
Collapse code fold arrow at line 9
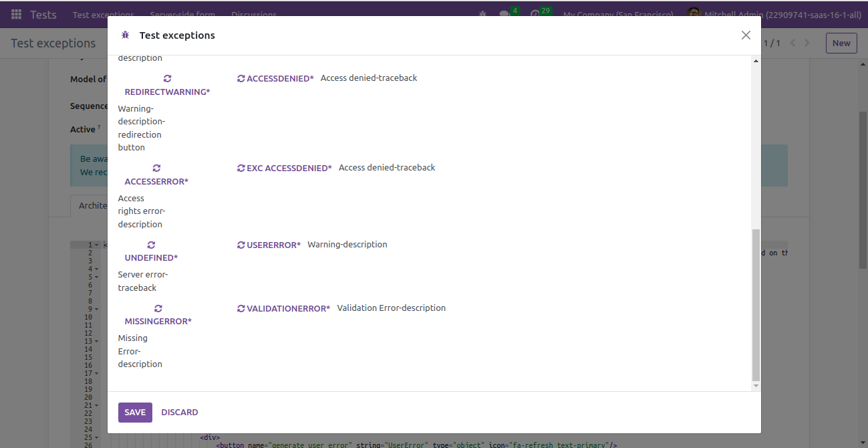tap(97, 309)
